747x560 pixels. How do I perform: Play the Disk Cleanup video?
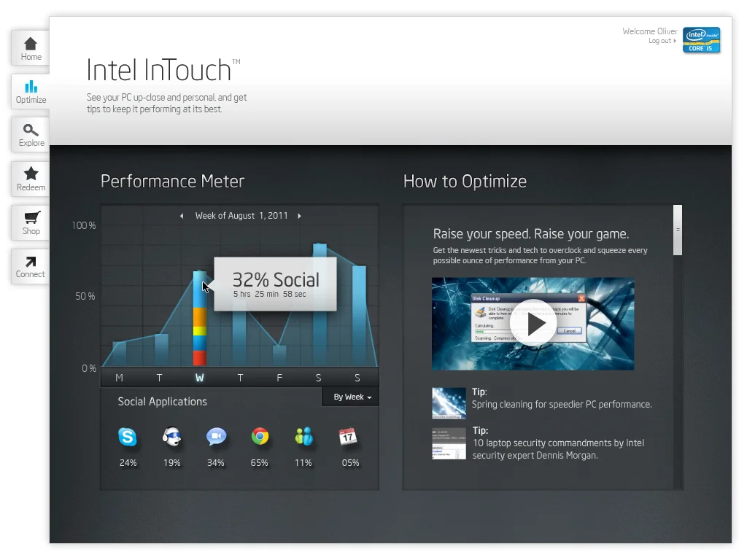(533, 324)
